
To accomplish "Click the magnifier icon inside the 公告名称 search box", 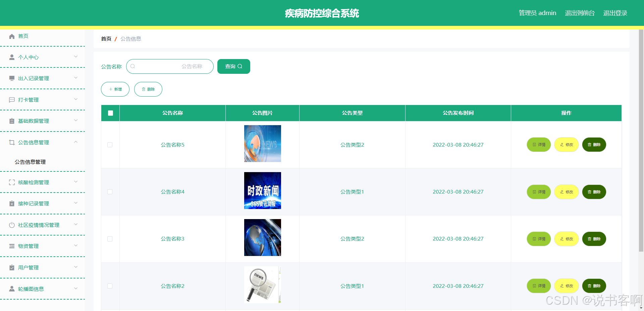I will pyautogui.click(x=132, y=66).
